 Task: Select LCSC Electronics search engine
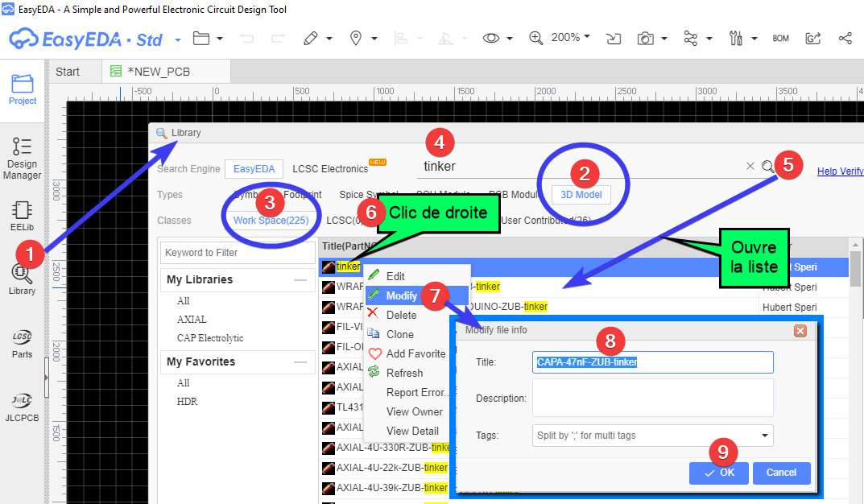coord(330,168)
